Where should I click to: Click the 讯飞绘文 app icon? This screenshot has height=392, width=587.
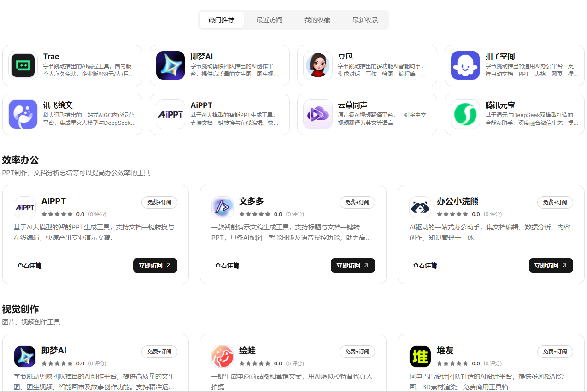23,114
